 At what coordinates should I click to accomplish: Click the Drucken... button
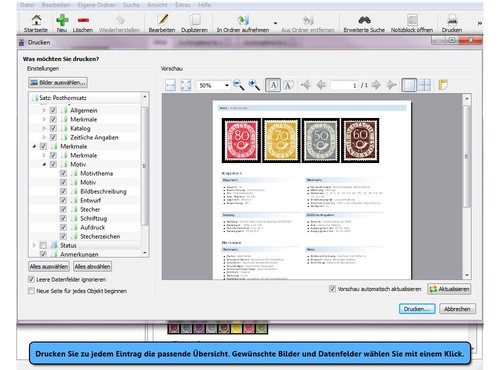417,309
